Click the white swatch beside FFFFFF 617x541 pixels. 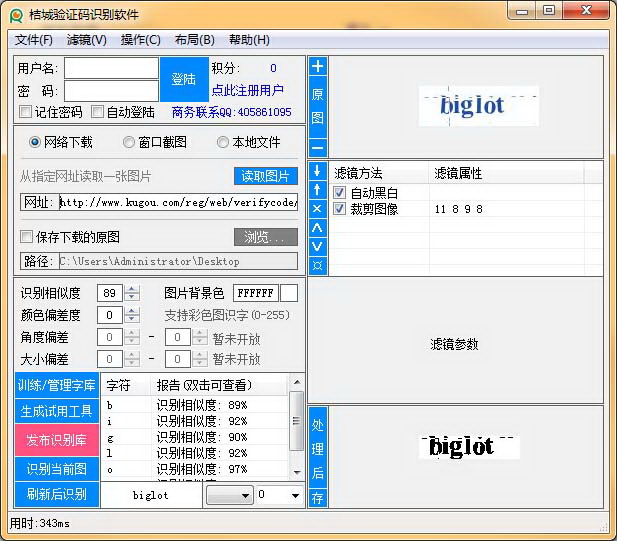(289, 293)
